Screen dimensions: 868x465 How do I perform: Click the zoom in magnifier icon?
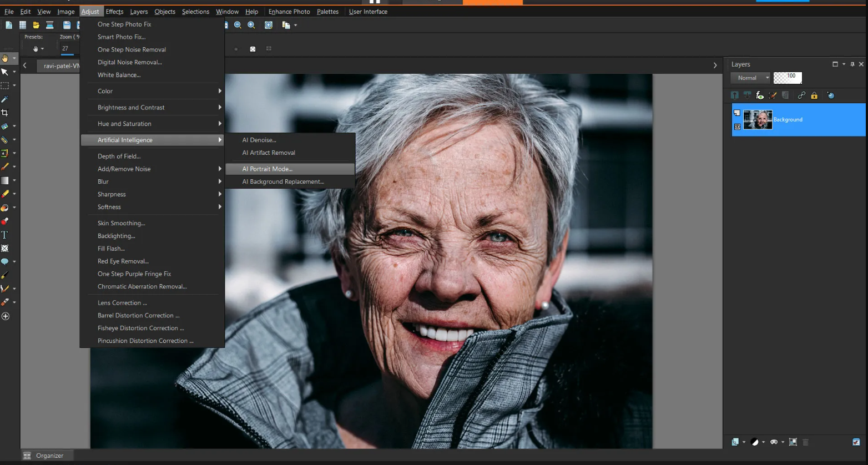[x=251, y=25]
